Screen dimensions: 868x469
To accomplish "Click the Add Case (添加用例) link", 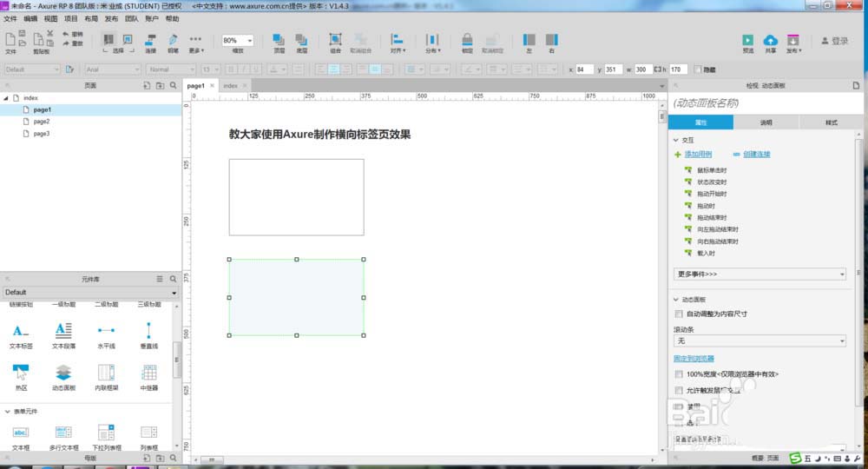I will point(698,155).
